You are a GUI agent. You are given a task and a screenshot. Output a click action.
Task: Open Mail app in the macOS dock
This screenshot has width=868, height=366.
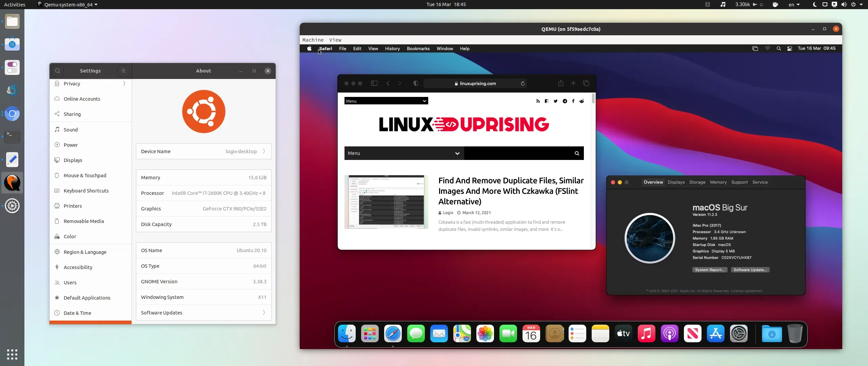[x=439, y=334]
